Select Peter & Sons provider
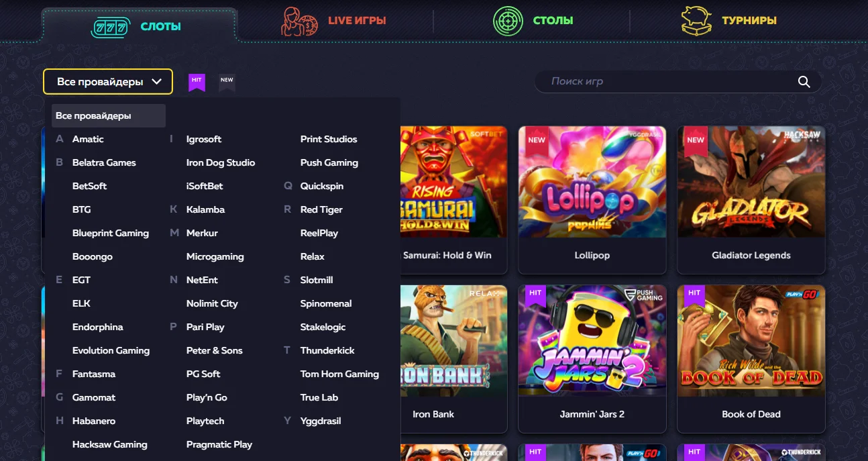 [215, 350]
